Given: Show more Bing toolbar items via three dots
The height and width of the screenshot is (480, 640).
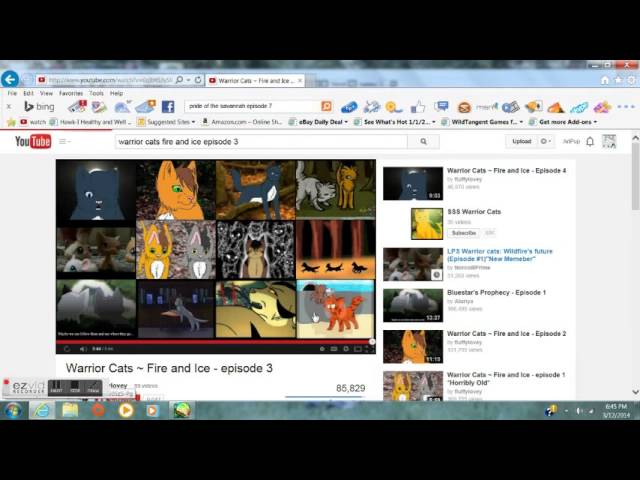Looking at the screenshot, I should pos(626,107).
